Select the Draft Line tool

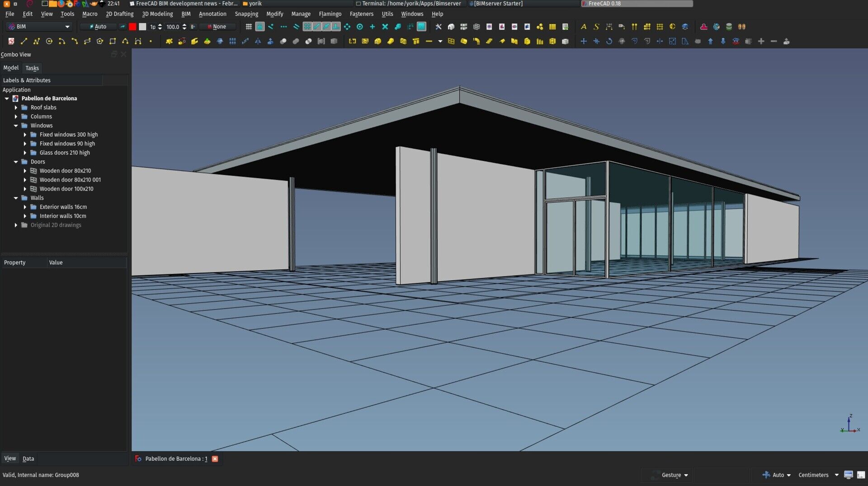pyautogui.click(x=24, y=41)
